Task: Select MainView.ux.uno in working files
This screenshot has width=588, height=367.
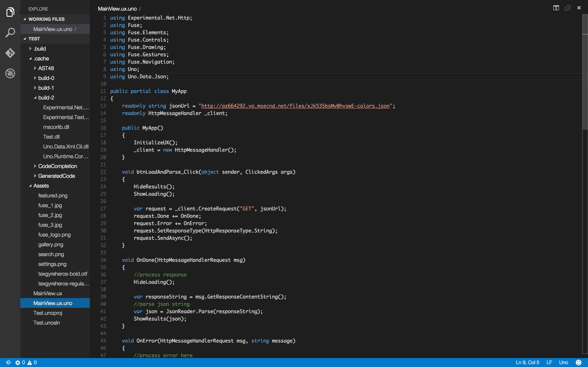Action: click(53, 29)
